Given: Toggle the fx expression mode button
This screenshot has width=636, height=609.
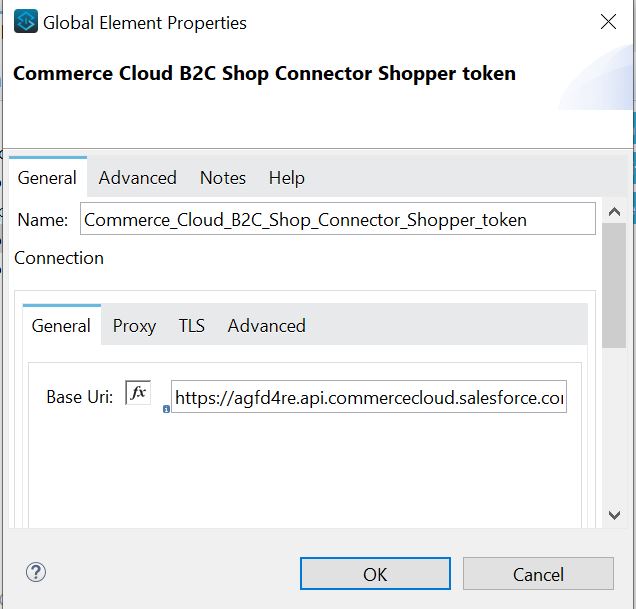Looking at the screenshot, I should (138, 393).
